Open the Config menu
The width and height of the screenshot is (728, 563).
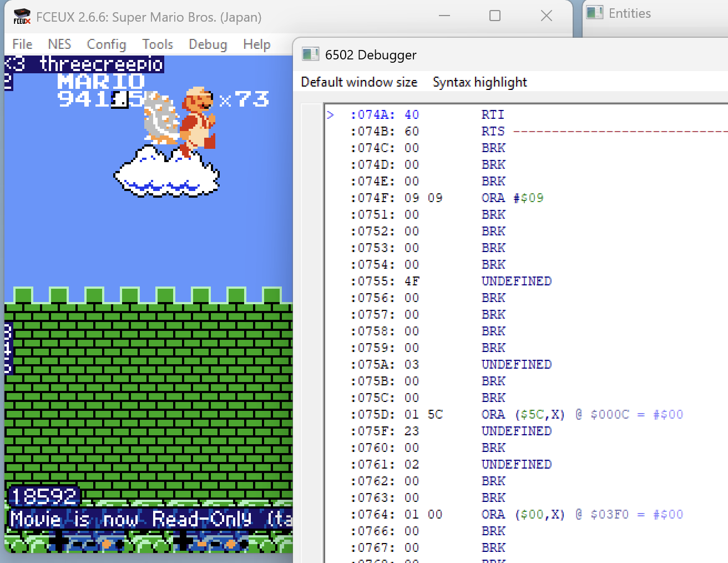[x=107, y=44]
